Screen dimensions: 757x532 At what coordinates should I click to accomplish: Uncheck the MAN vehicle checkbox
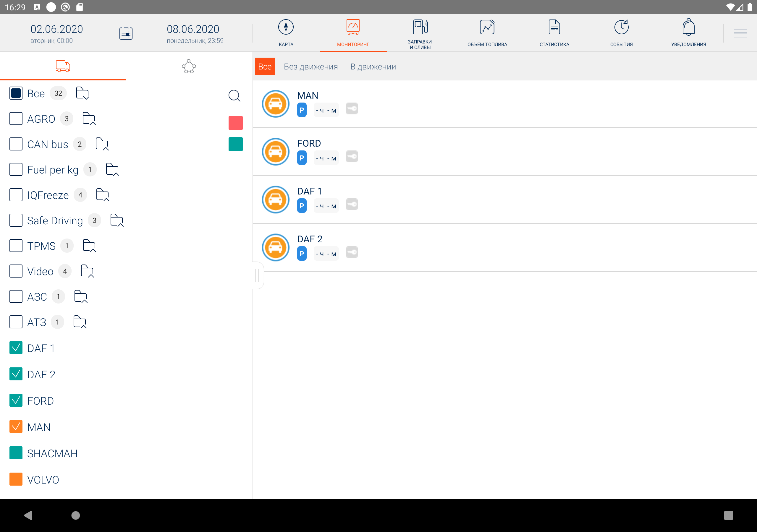coord(16,427)
